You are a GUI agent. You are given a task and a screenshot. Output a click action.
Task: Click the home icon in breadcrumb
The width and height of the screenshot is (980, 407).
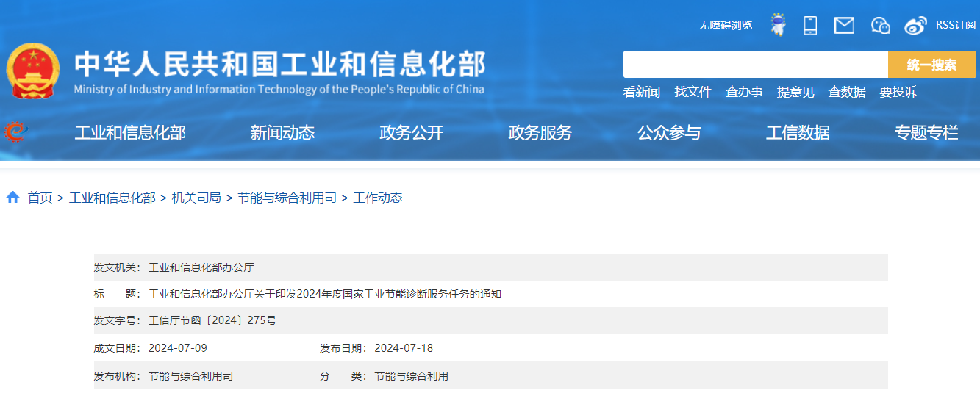[12, 198]
